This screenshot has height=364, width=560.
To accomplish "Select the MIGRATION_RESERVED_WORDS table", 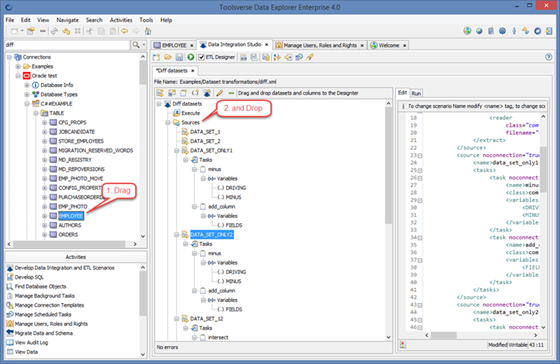I will (95, 150).
